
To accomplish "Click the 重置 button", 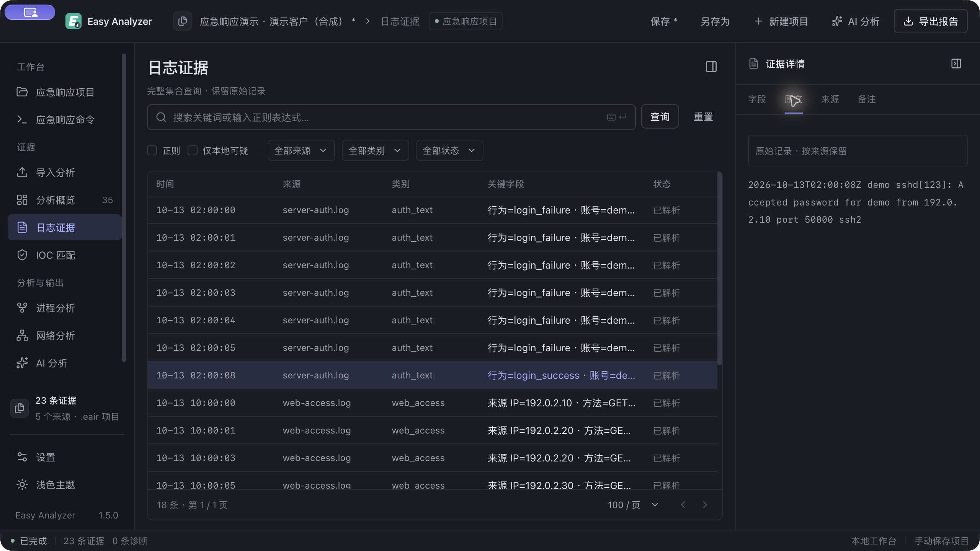I will pos(703,117).
